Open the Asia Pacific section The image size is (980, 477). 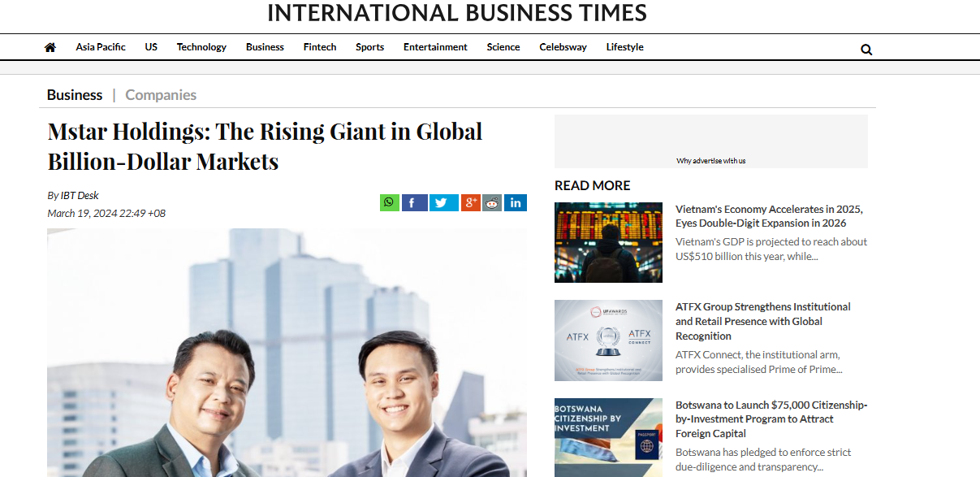coord(100,47)
